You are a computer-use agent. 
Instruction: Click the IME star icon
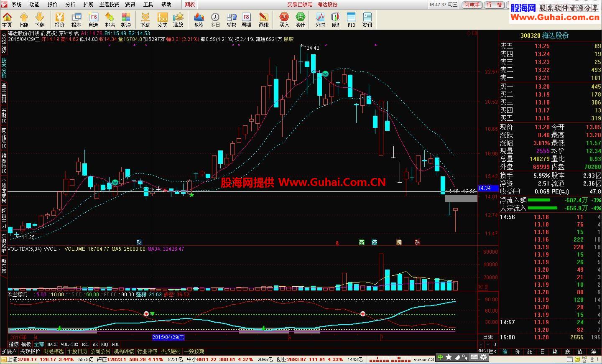(449, 357)
